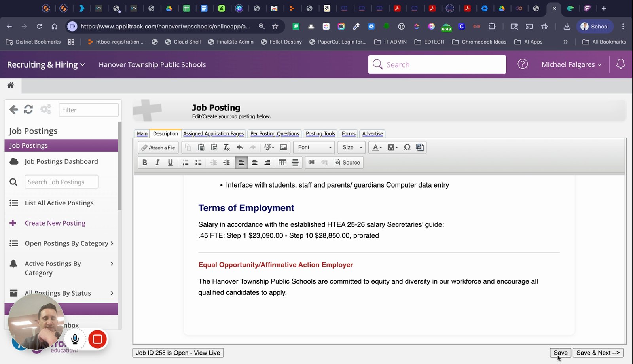Insert a bulleted list
633x364 pixels.
point(199,163)
